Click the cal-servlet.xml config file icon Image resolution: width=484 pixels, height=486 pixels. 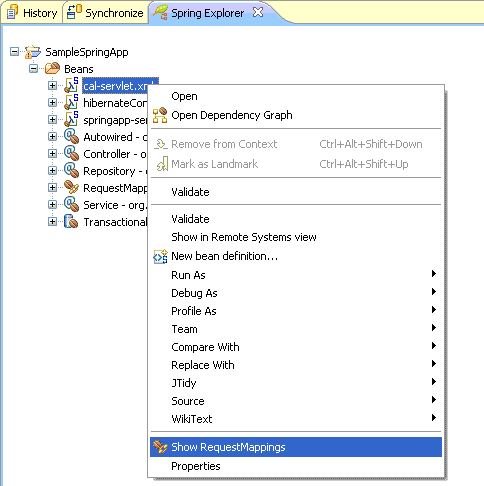click(71, 85)
